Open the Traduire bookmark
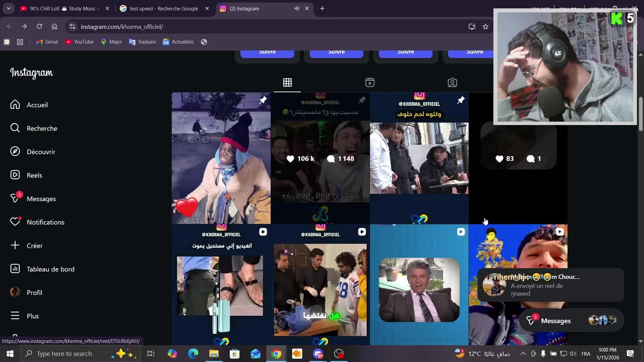The height and width of the screenshot is (362, 644). (142, 42)
